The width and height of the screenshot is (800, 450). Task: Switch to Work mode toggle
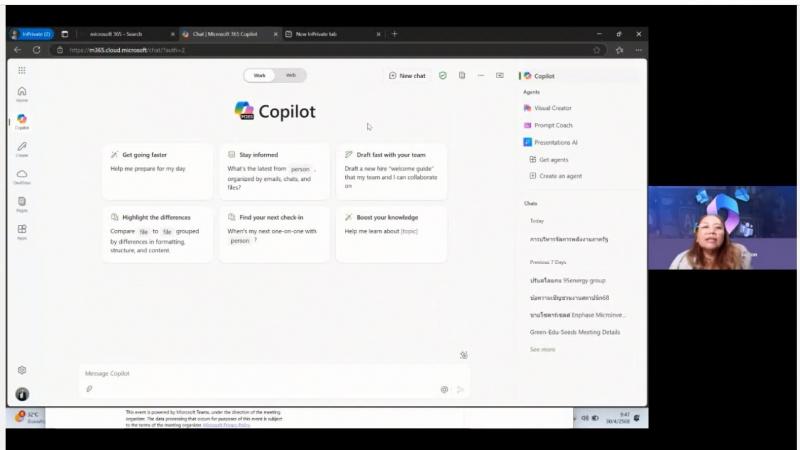260,76
